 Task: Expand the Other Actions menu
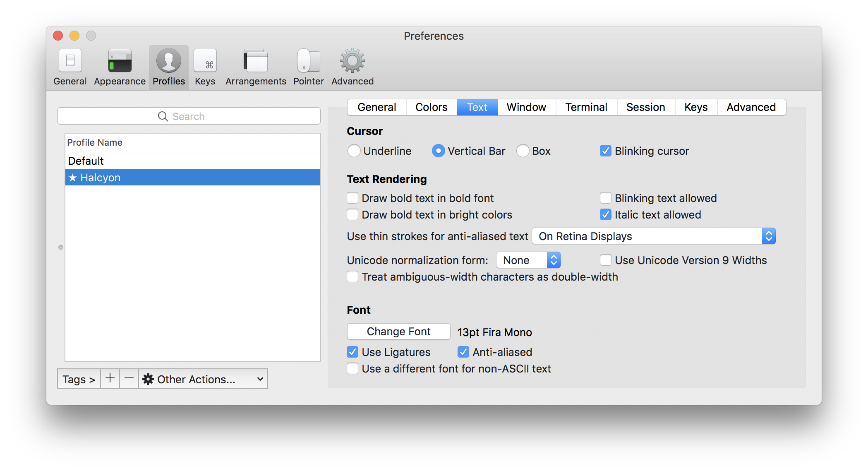203,379
